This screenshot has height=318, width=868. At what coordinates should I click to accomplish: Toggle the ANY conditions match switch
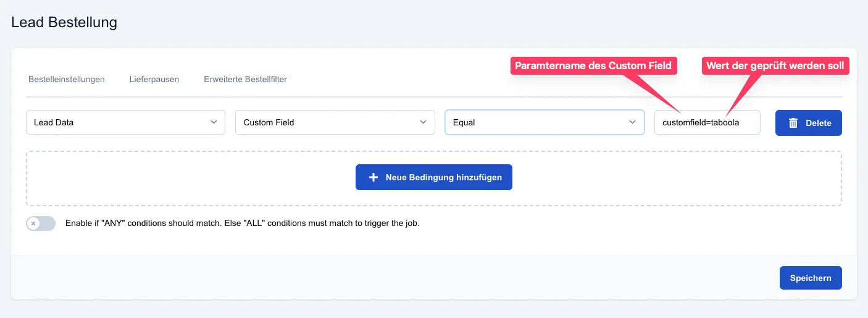(x=41, y=224)
